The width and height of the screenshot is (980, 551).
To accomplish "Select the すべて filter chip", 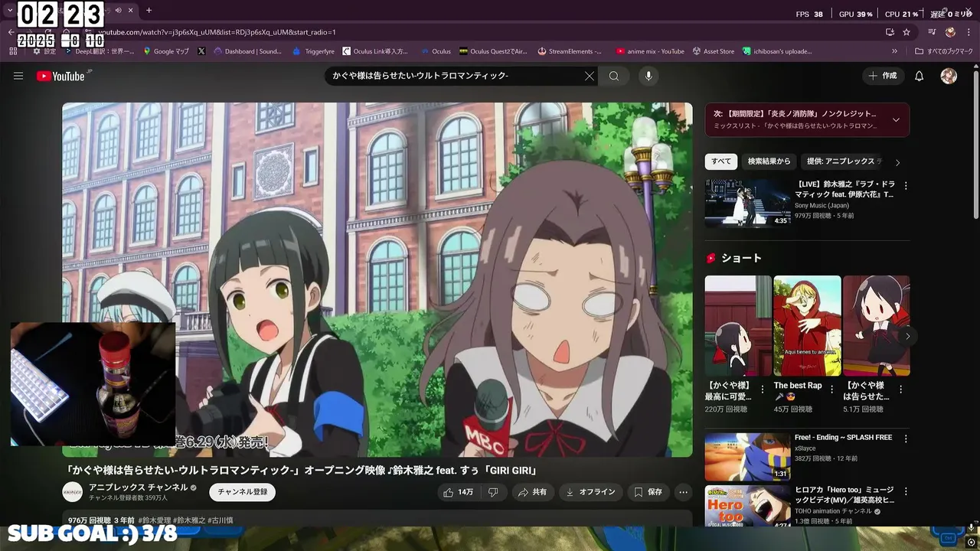I will click(721, 161).
